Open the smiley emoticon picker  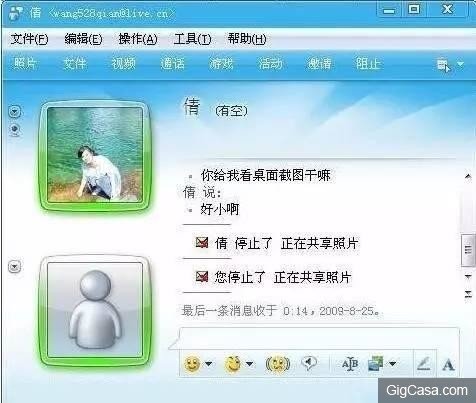coord(192,363)
